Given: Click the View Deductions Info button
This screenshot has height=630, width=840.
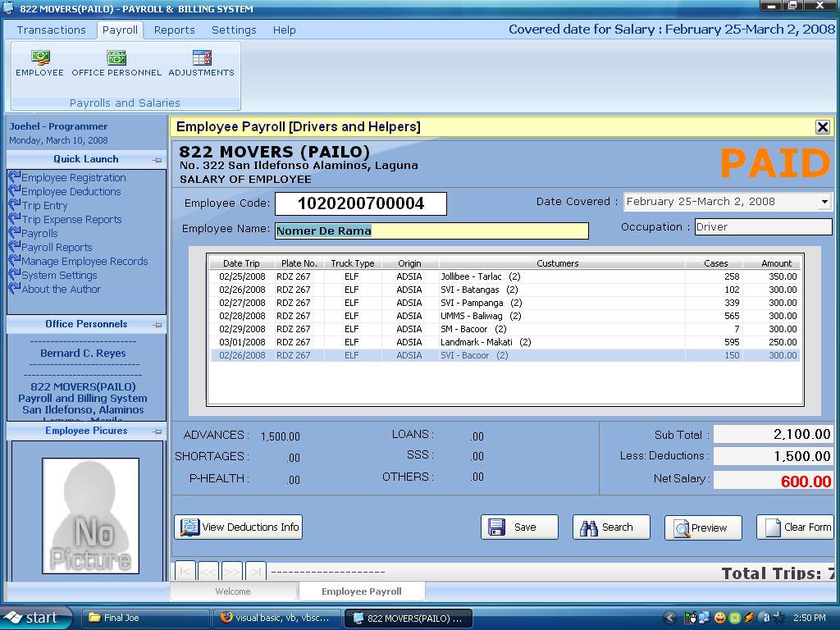Looking at the screenshot, I should click(x=239, y=527).
